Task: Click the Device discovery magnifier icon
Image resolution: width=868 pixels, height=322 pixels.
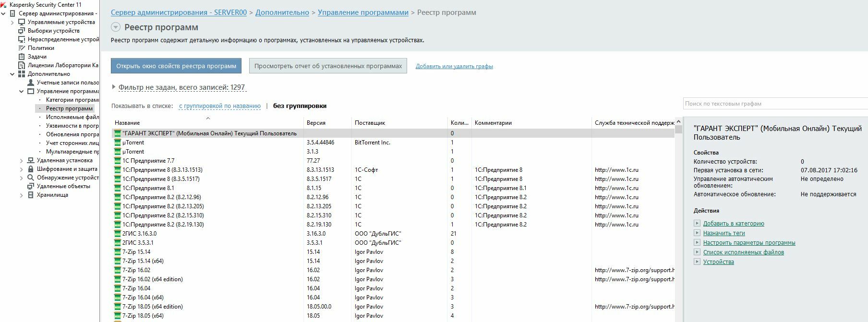Action: coord(31,178)
